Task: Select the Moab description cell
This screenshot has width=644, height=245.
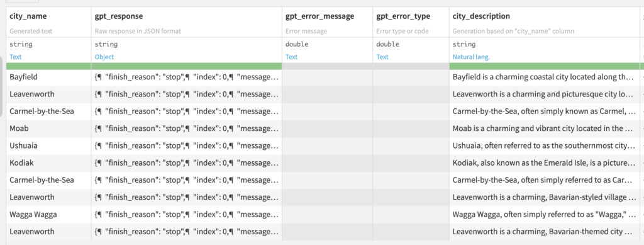Action: 545,128
